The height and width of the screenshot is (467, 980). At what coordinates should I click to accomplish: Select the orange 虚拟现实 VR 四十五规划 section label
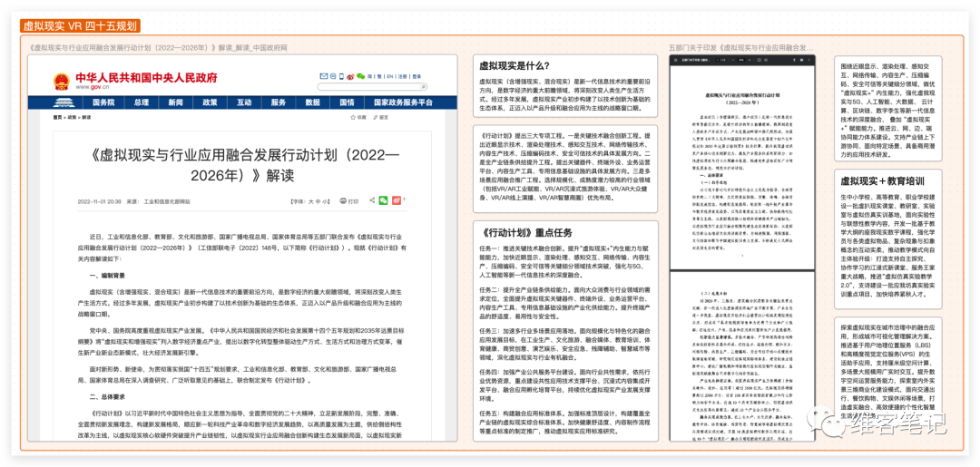[81, 25]
